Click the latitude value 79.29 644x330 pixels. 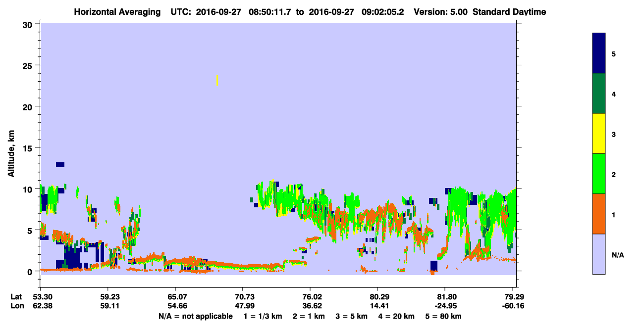(515, 297)
